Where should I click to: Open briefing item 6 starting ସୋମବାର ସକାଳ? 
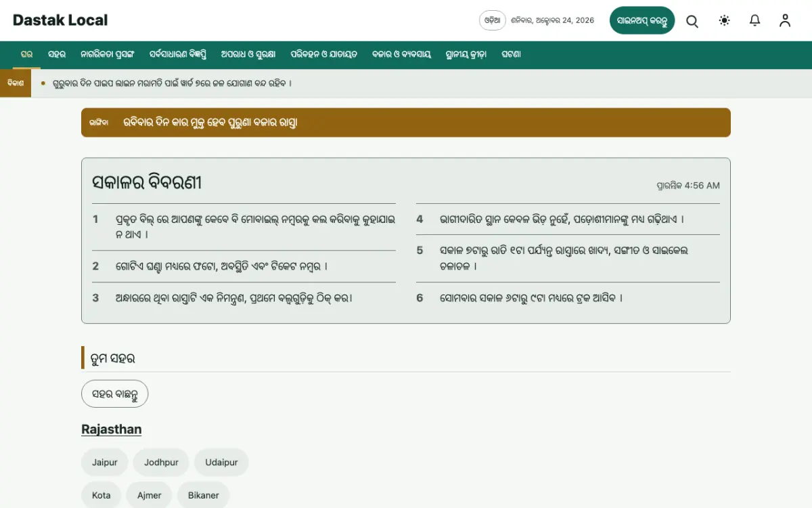point(531,297)
